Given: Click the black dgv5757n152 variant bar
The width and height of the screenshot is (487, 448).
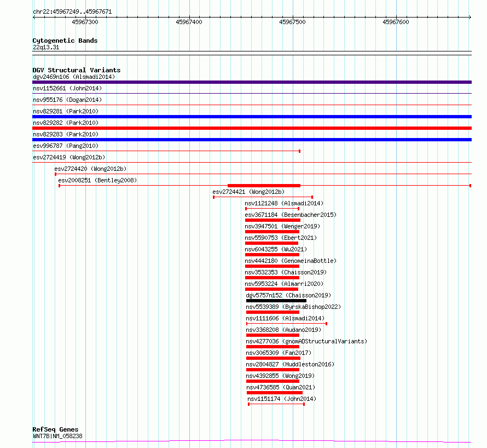Looking at the screenshot, I should (276, 301).
